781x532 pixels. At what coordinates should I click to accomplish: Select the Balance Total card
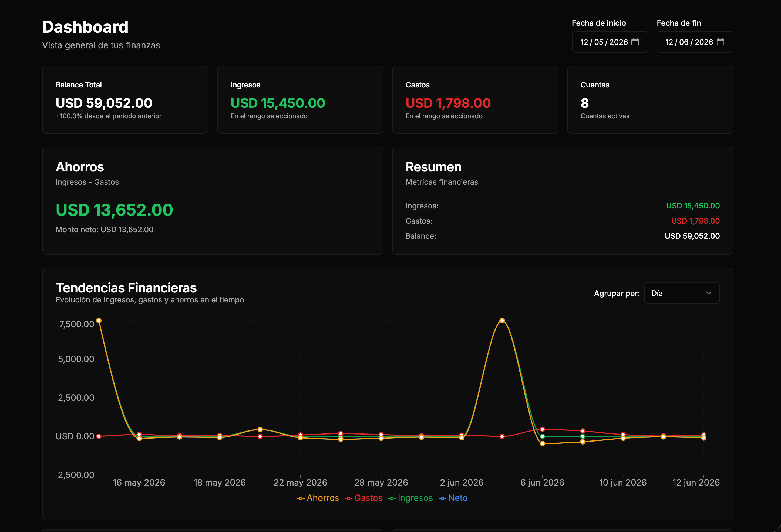click(125, 99)
